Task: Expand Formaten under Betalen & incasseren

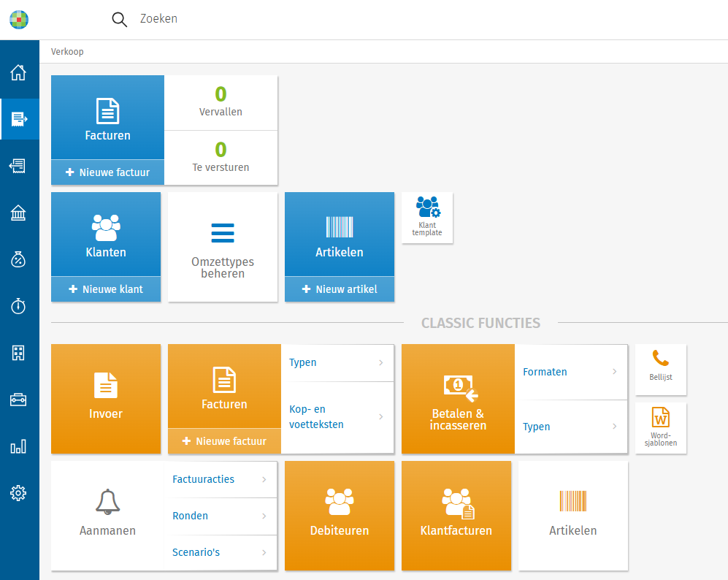Action: (570, 372)
